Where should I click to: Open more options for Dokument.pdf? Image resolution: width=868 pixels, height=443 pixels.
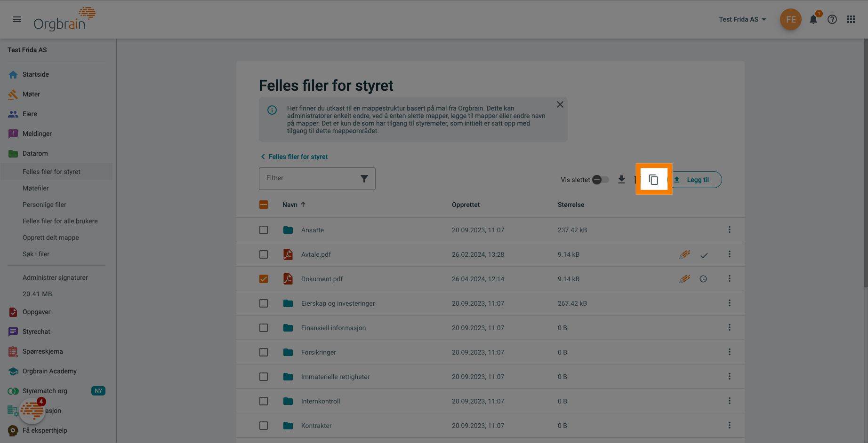pos(730,278)
